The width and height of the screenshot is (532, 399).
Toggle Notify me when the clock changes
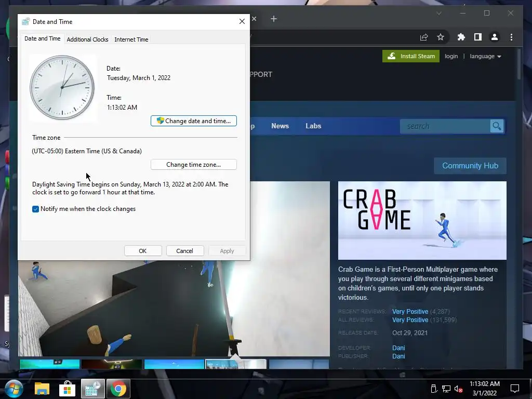tap(36, 209)
